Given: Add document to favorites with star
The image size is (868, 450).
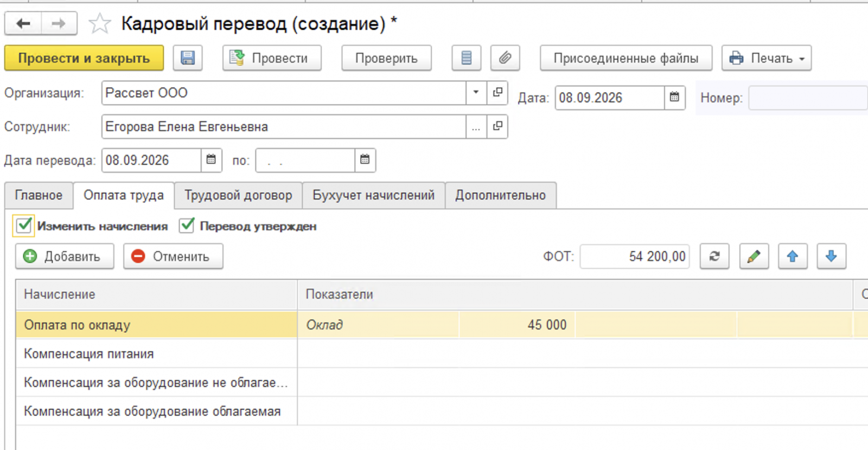Looking at the screenshot, I should (x=99, y=24).
